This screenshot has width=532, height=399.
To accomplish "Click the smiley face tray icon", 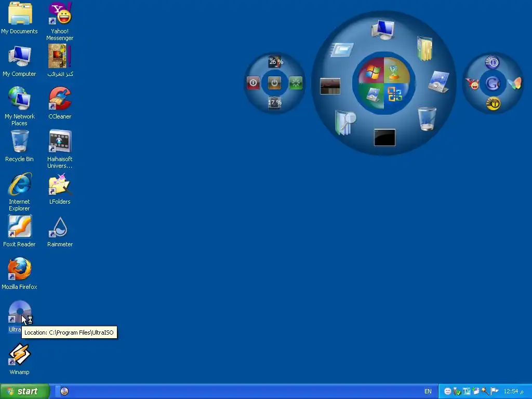I will tap(447, 391).
